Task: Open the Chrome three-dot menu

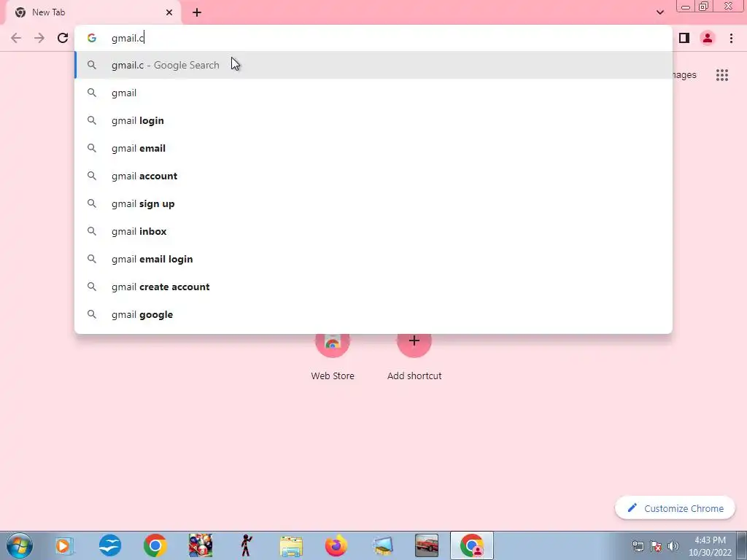Action: pyautogui.click(x=731, y=38)
